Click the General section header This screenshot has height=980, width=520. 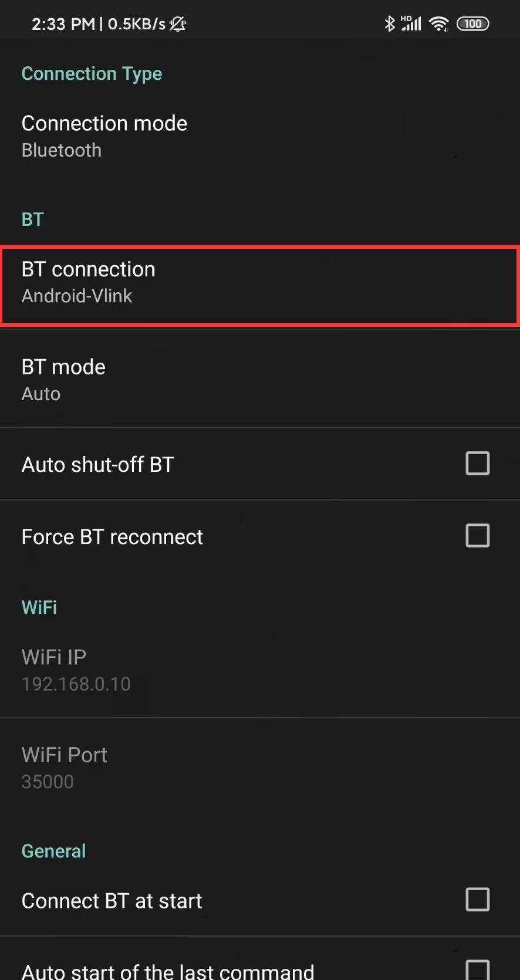(x=53, y=851)
